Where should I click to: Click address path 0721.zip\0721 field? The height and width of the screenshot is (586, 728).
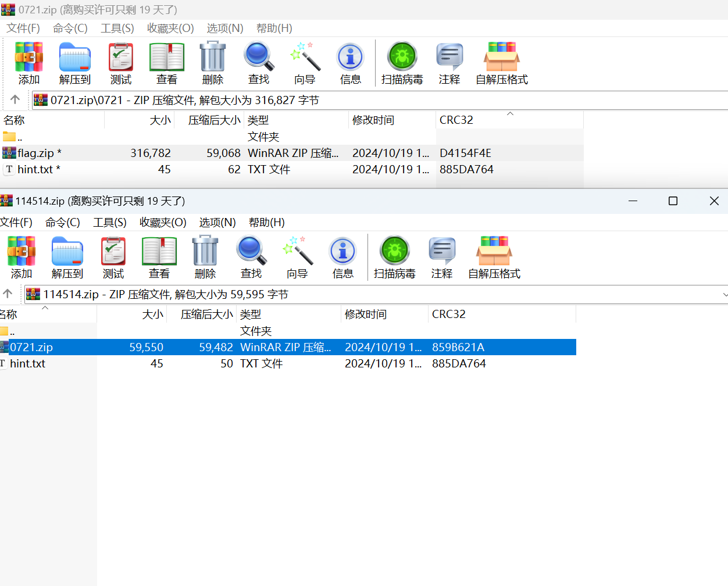380,100
